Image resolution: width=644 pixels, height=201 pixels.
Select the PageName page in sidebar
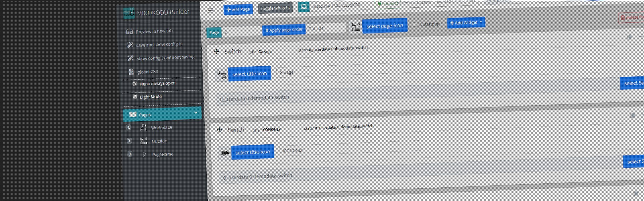pos(162,154)
